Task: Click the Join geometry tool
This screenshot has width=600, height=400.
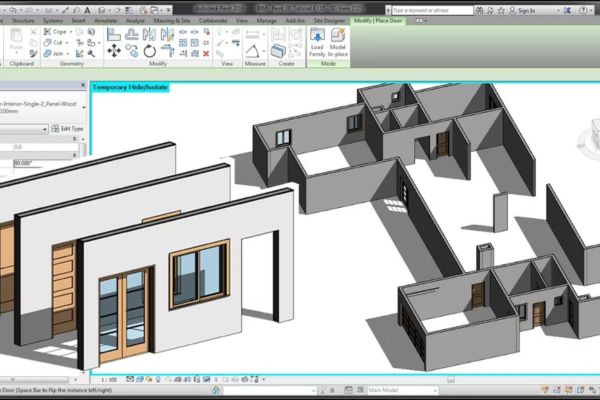Action: point(53,54)
